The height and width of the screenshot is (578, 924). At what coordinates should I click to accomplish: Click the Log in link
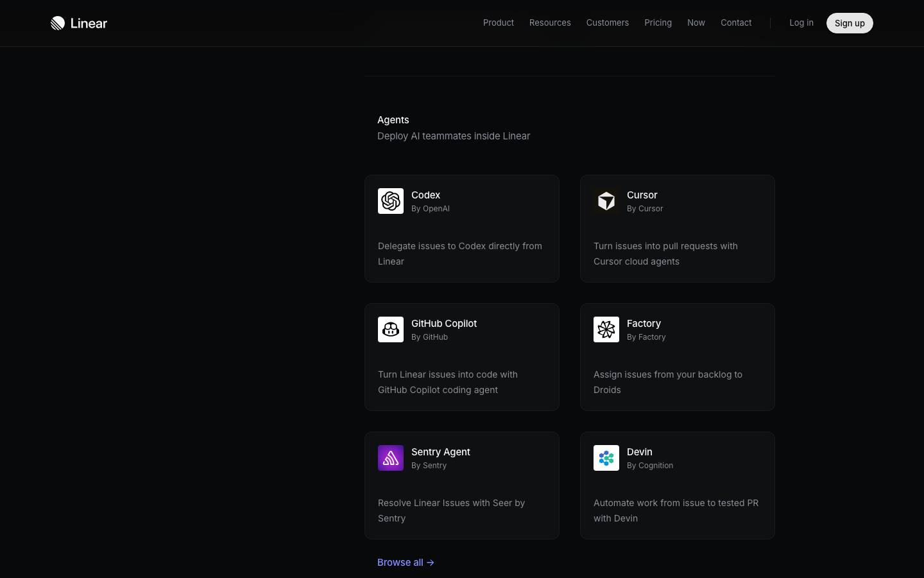(x=801, y=22)
